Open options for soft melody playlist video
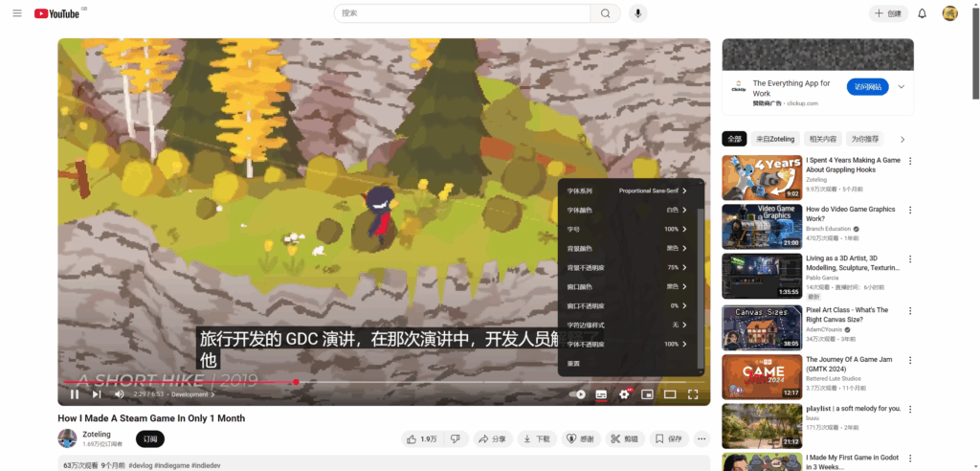 (x=910, y=409)
